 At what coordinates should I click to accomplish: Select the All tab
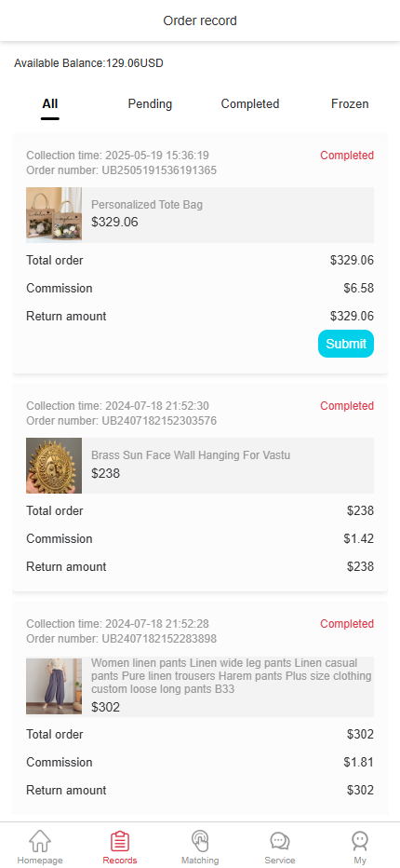50,104
